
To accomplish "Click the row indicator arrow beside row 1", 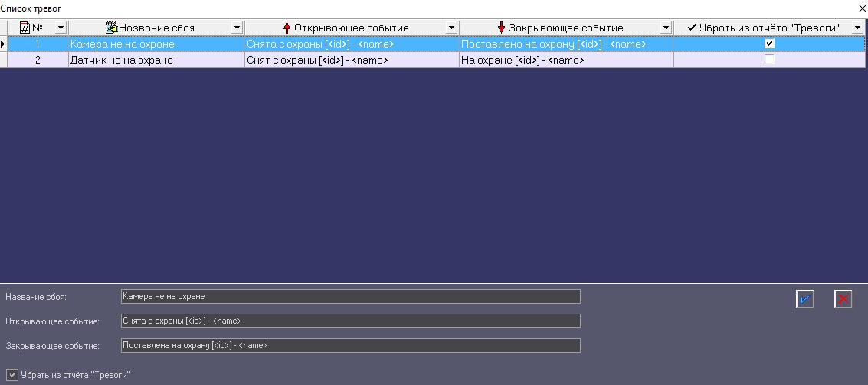I will 3,44.
